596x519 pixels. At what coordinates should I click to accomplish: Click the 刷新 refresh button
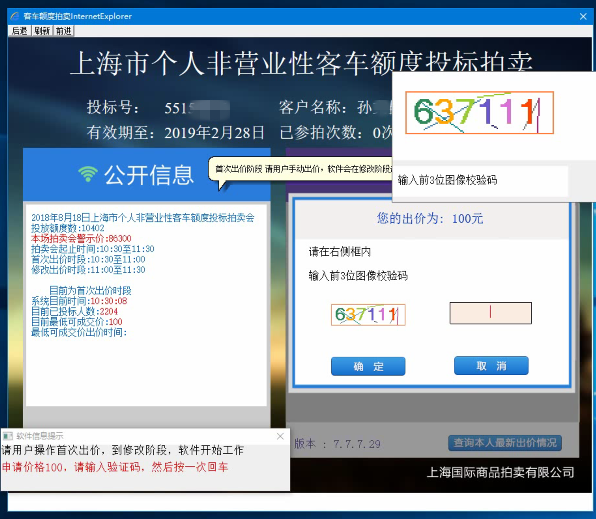pyautogui.click(x=42, y=31)
